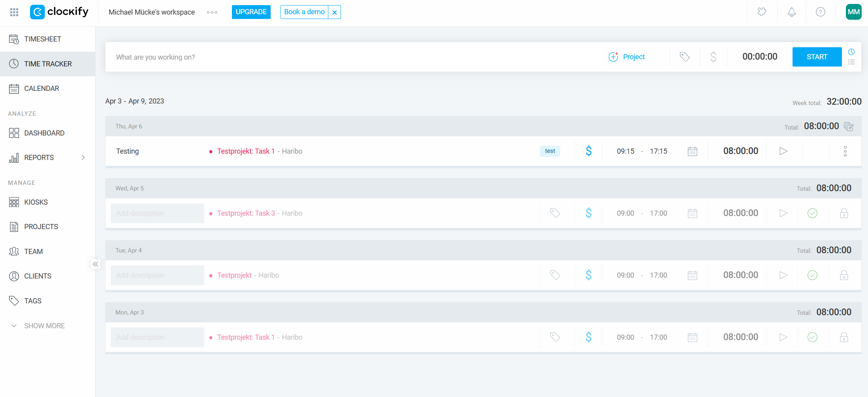
Task: Go to Timesheet in sidebar
Action: coord(47,39)
